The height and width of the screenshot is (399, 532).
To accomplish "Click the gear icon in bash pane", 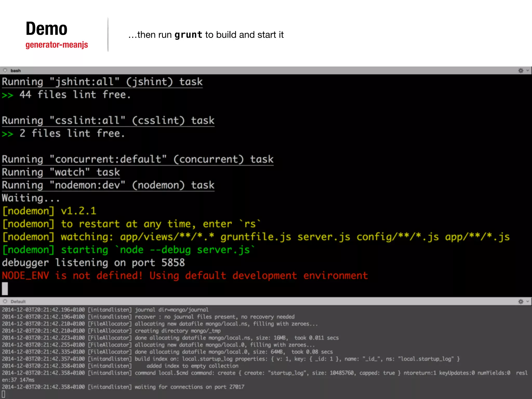I will click(x=521, y=71).
